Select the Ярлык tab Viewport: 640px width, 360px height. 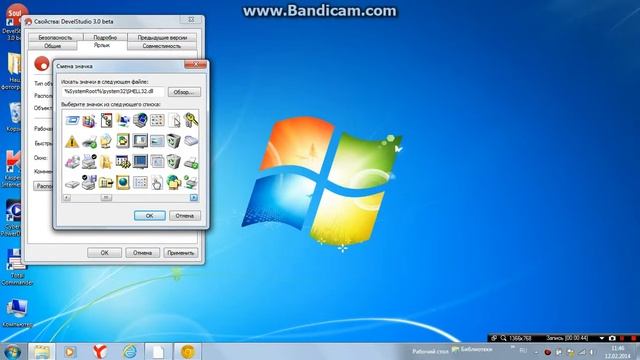tap(102, 45)
